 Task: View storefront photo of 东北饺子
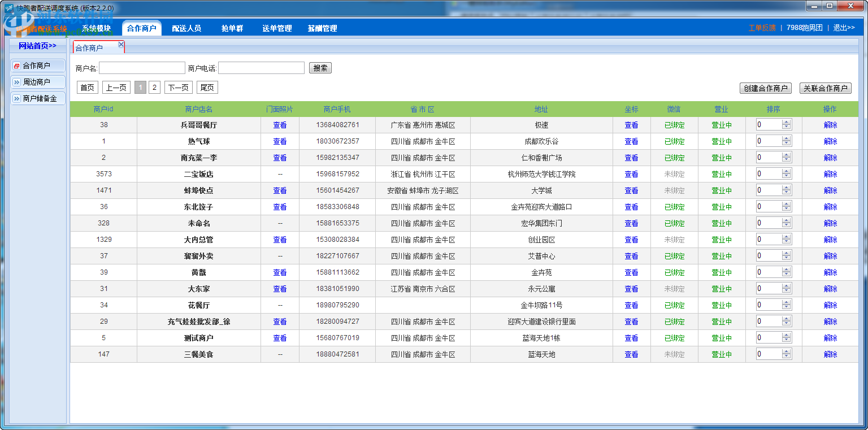(280, 207)
